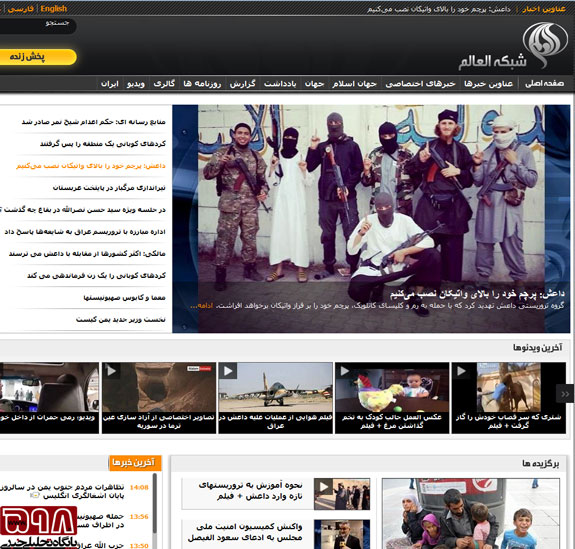The height and width of the screenshot is (549, 575).
Task: Click slider title داعش پرچم خود را بالای واتیکان
Action: (x=477, y=294)
